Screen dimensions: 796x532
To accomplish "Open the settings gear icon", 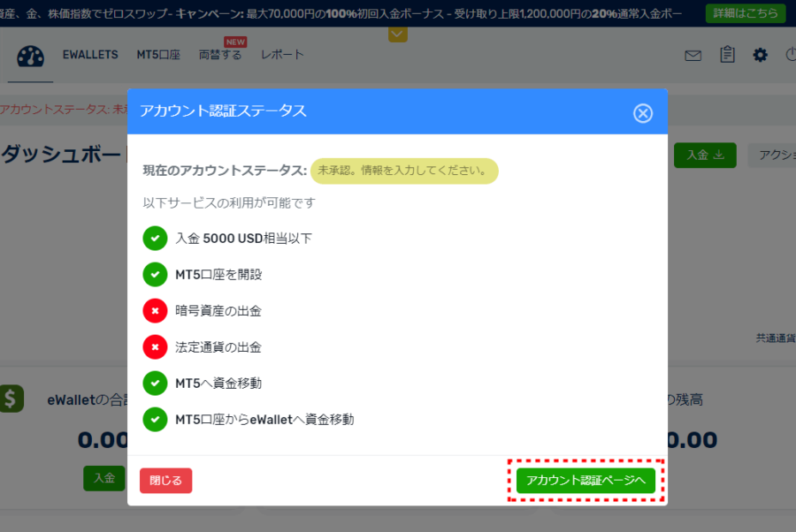I will (760, 55).
